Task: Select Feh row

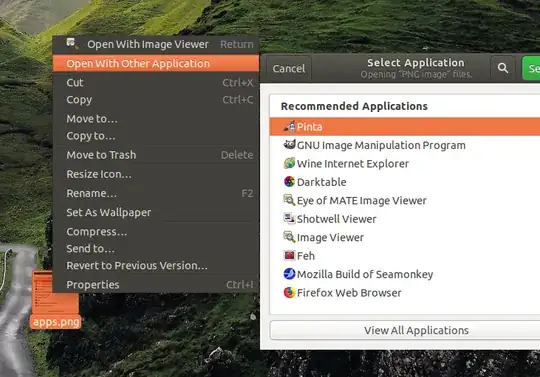Action: [405, 256]
